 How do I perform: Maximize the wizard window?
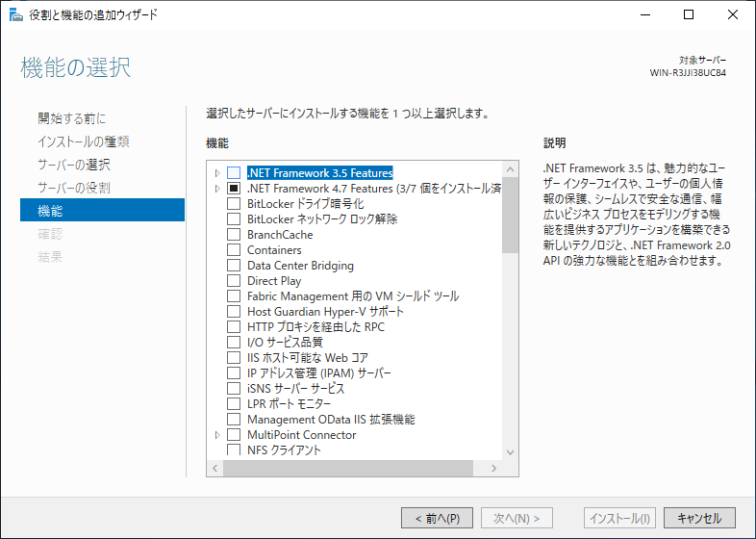pyautogui.click(x=689, y=14)
